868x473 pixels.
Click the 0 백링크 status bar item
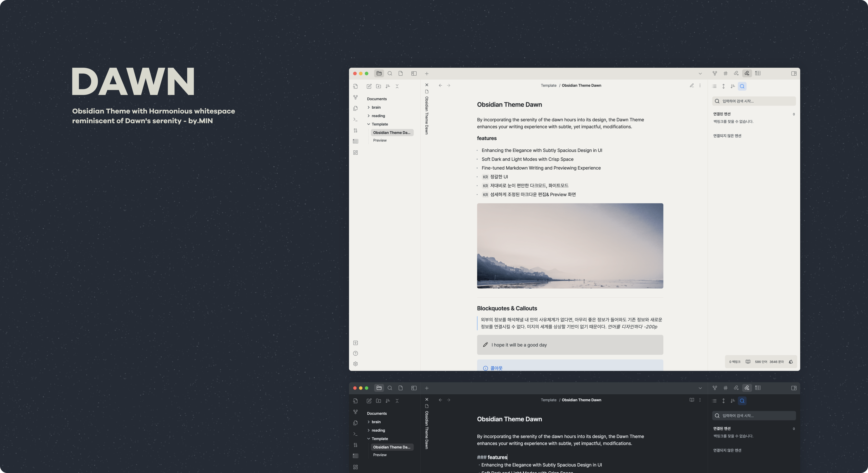(735, 362)
